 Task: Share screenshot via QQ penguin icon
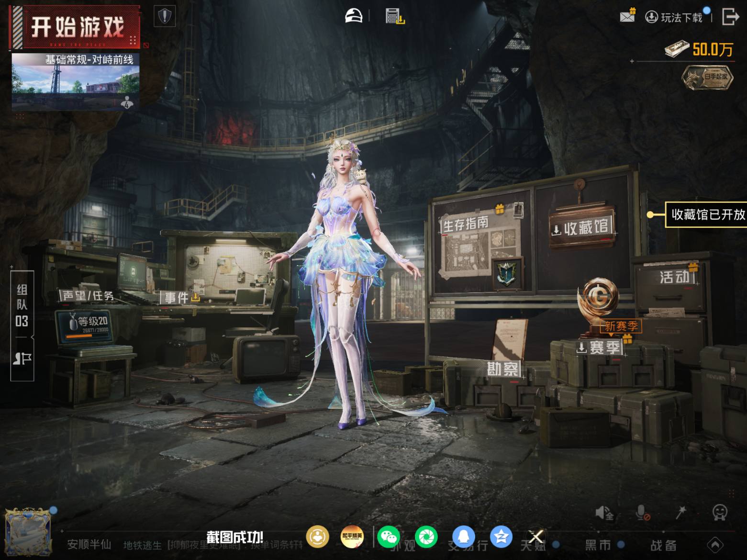464,537
